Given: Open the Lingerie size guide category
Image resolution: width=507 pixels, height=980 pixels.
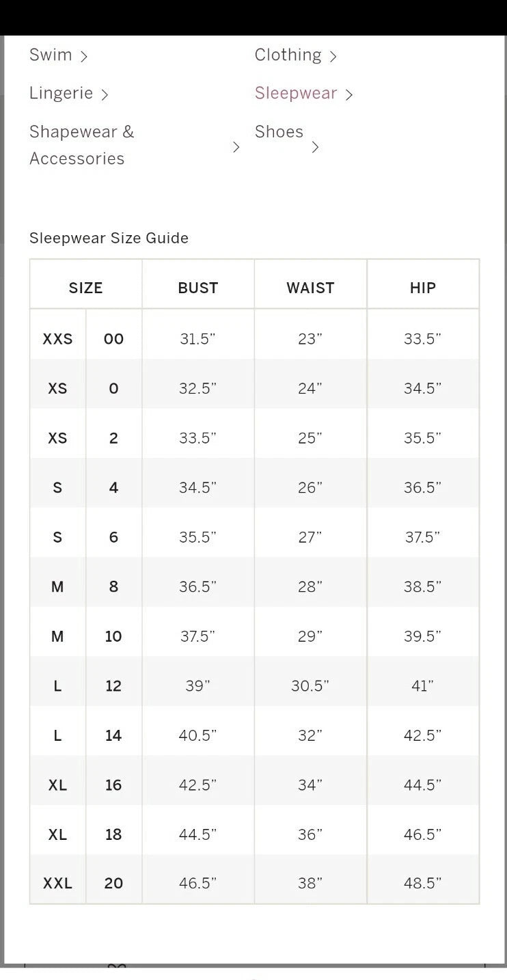Looking at the screenshot, I should (x=61, y=94).
